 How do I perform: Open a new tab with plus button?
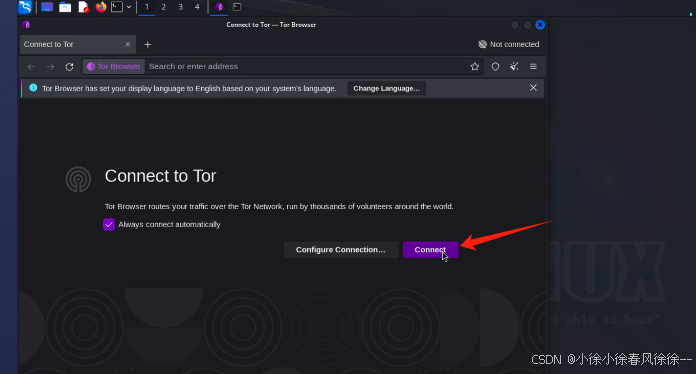(148, 44)
